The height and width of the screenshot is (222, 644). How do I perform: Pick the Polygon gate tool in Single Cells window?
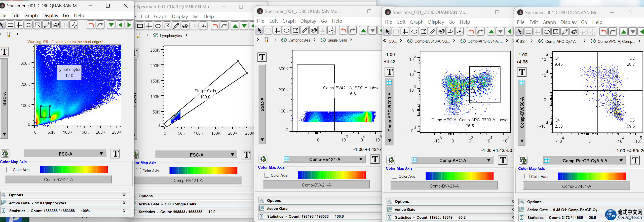[167, 26]
